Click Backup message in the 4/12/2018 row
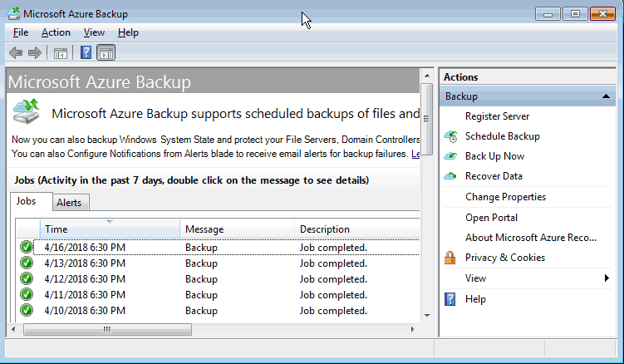 201,278
